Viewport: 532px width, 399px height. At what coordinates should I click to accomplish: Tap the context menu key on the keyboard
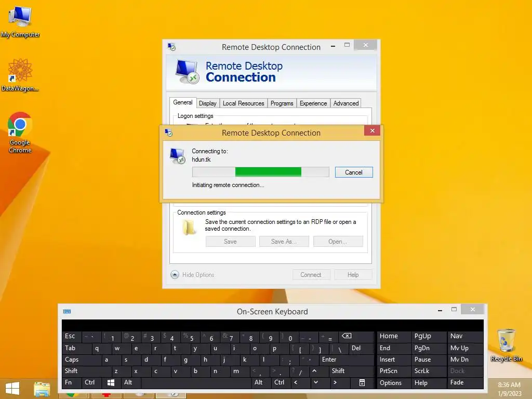pos(362,383)
